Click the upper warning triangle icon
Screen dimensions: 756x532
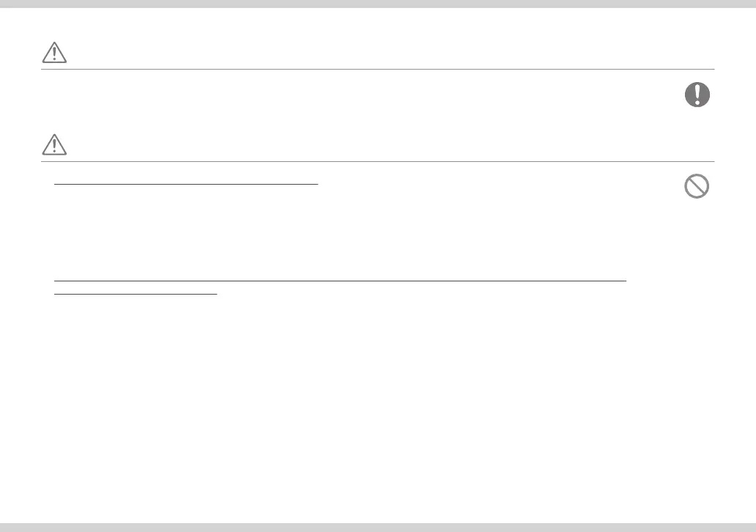[54, 52]
